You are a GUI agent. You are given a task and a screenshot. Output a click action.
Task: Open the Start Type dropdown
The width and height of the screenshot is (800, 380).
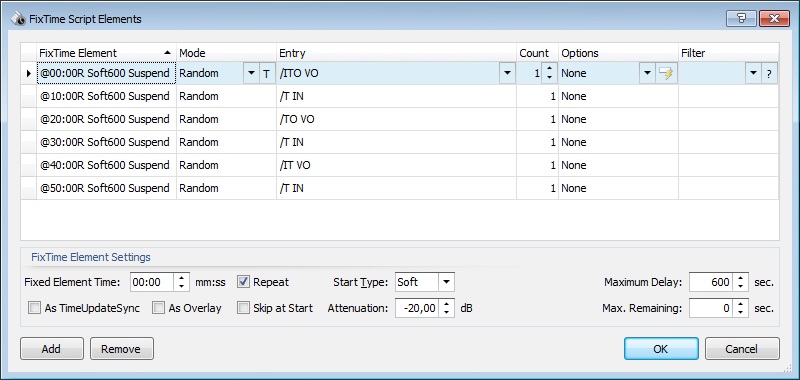[446, 282]
